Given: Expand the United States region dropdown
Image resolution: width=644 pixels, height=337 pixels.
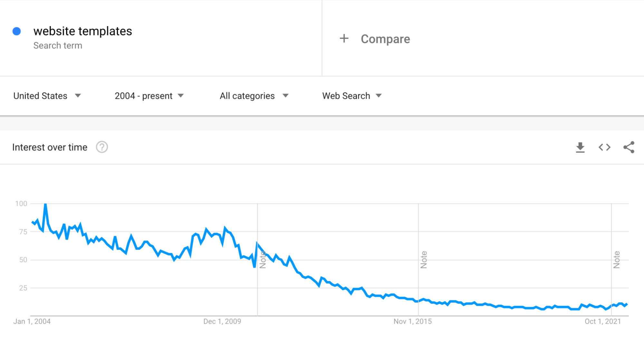Looking at the screenshot, I should point(47,96).
